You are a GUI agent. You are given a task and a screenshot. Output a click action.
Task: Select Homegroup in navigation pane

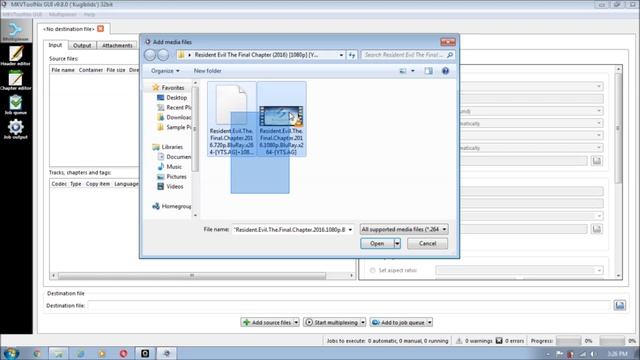[x=171, y=206]
